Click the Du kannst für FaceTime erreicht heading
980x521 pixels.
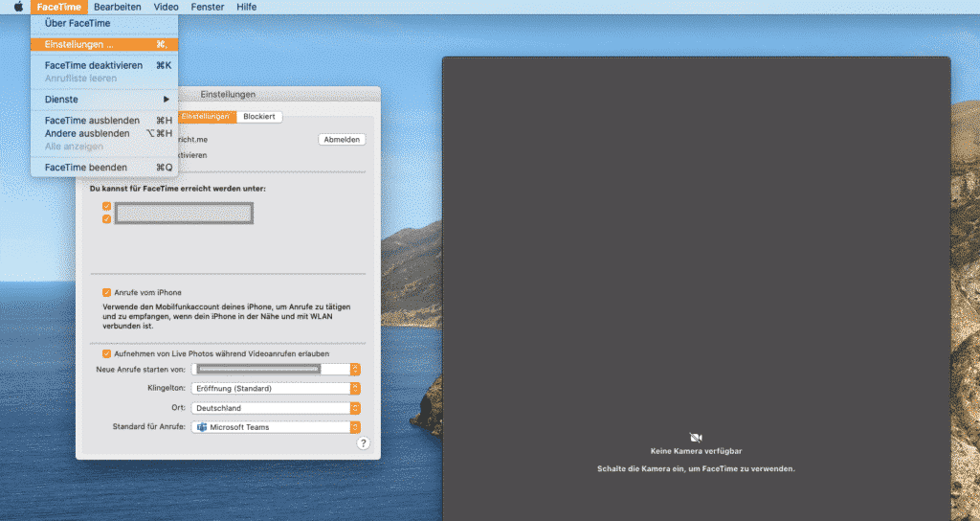pos(177,189)
